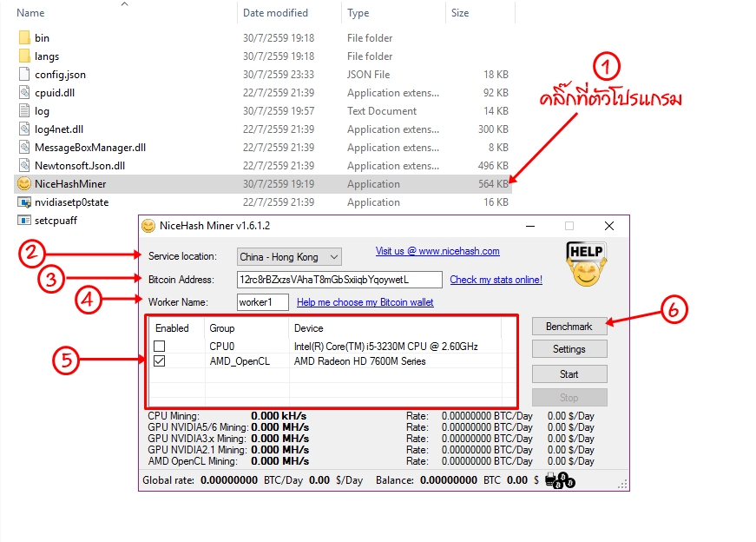756x542 pixels.
Task: Sort files by Size column header
Action: [460, 13]
